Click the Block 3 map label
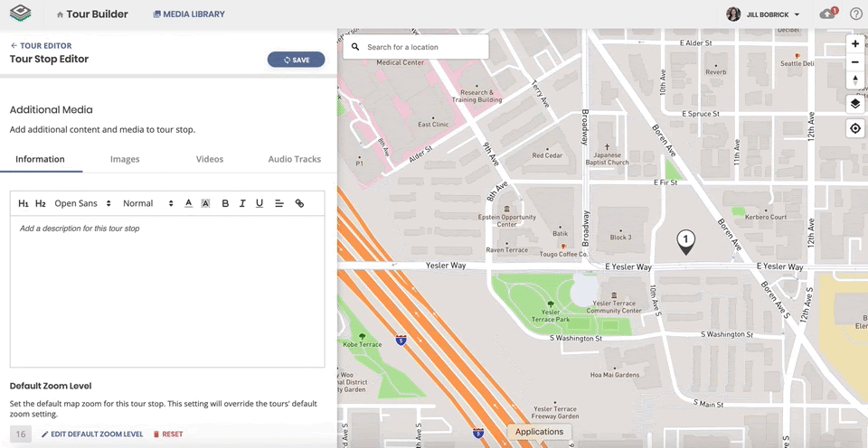This screenshot has height=448, width=868. 620,238
